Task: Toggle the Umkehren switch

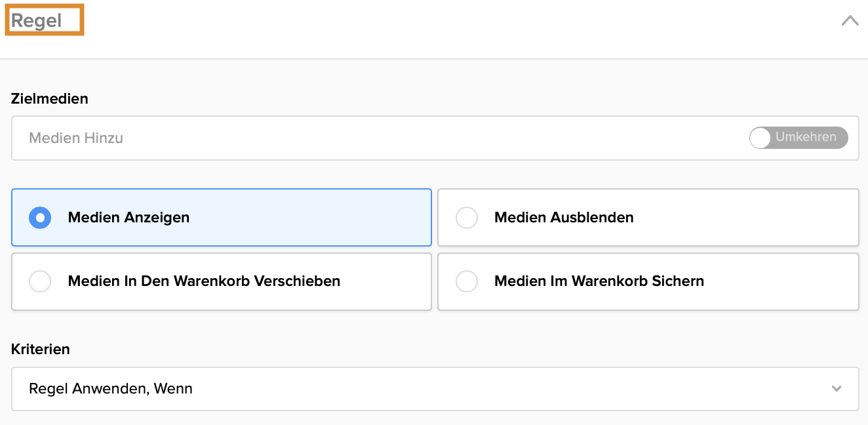Action: coord(799,138)
